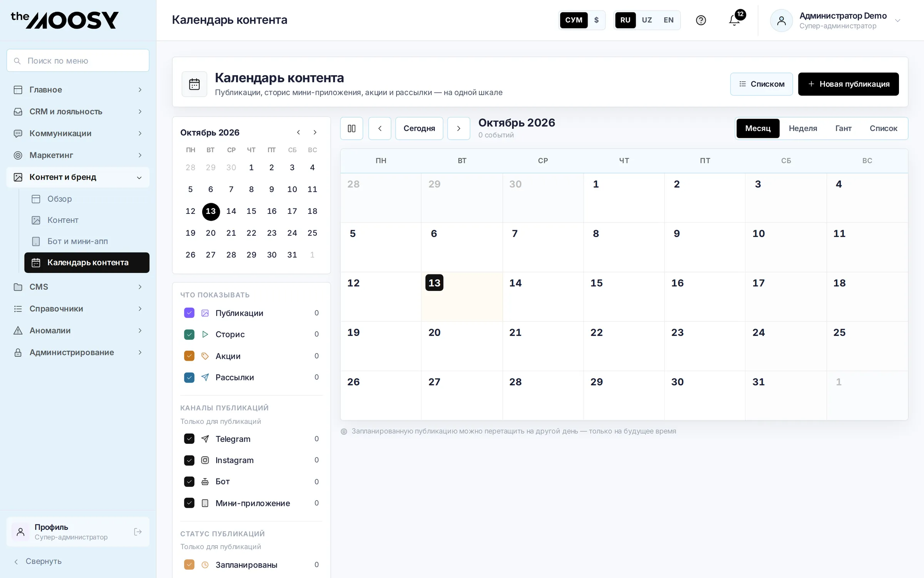This screenshot has height=578, width=924.
Task: Open the help question-mark icon
Action: pos(701,20)
